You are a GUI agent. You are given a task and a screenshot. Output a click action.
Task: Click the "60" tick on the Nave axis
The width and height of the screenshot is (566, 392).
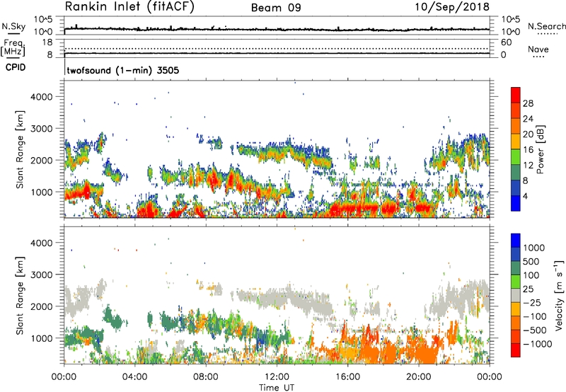tap(506, 42)
